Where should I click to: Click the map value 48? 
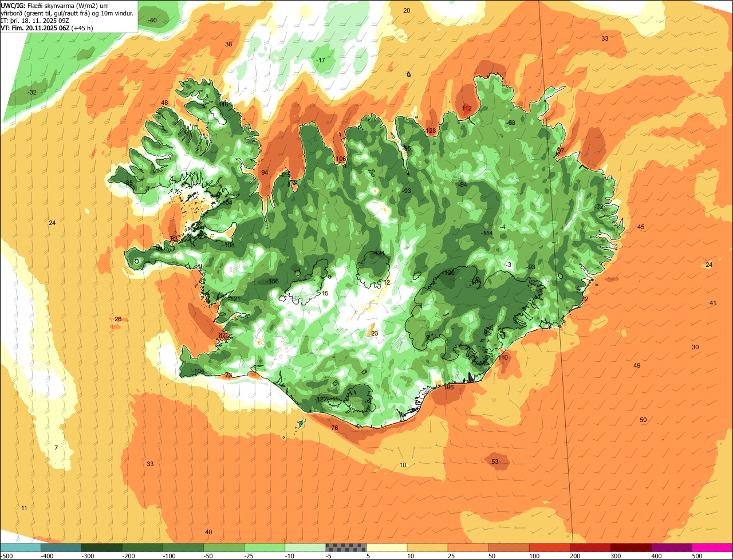coord(164,102)
